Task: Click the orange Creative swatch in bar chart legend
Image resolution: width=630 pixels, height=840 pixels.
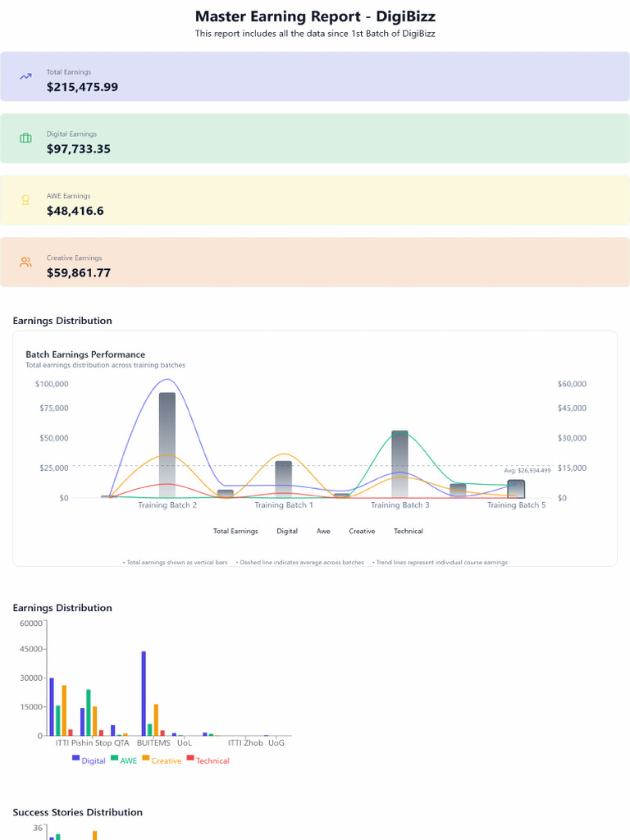Action: click(146, 758)
